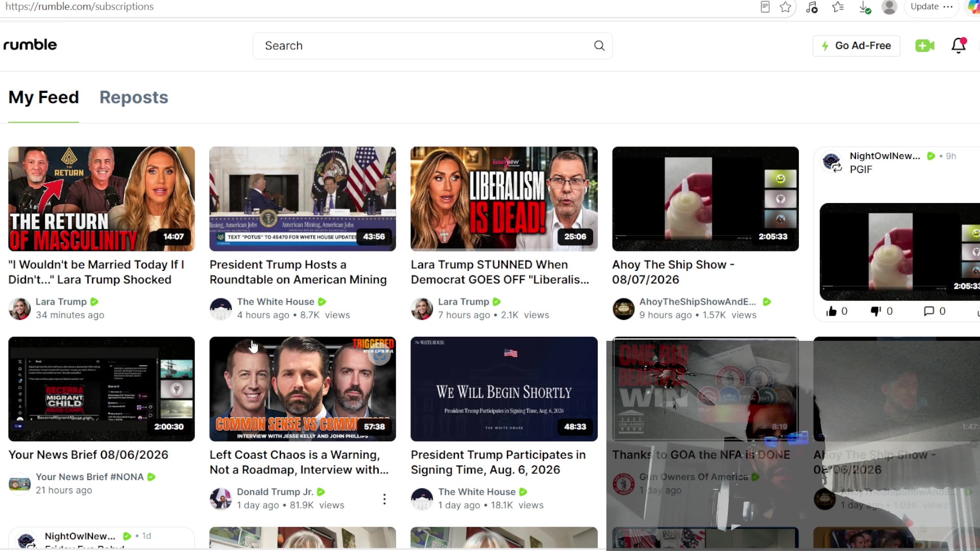This screenshot has height=551, width=980.
Task: Open Donald Trump Jr. channel name
Action: tap(275, 492)
